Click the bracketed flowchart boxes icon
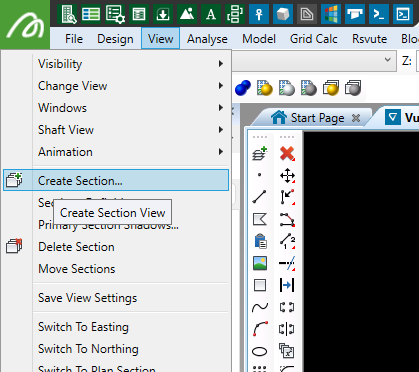Image resolution: width=419 pixels, height=372 pixels. [x=235, y=14]
